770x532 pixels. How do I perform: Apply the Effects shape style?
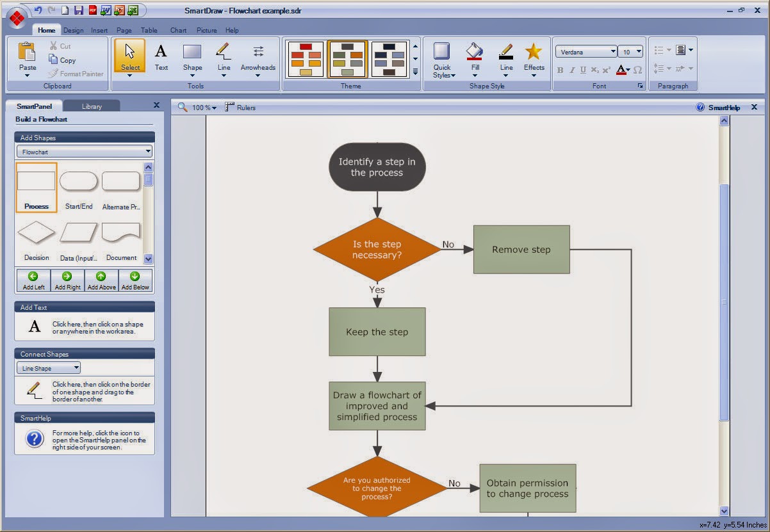point(534,60)
